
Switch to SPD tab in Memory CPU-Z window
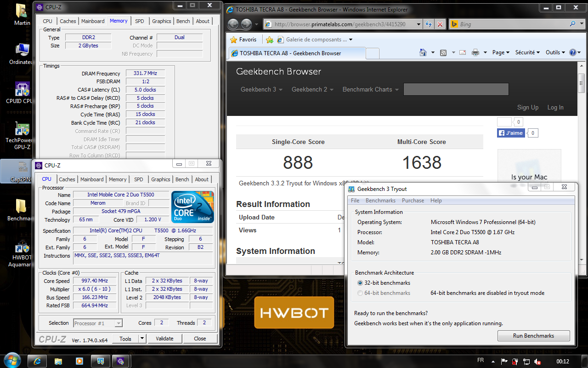[x=140, y=21]
